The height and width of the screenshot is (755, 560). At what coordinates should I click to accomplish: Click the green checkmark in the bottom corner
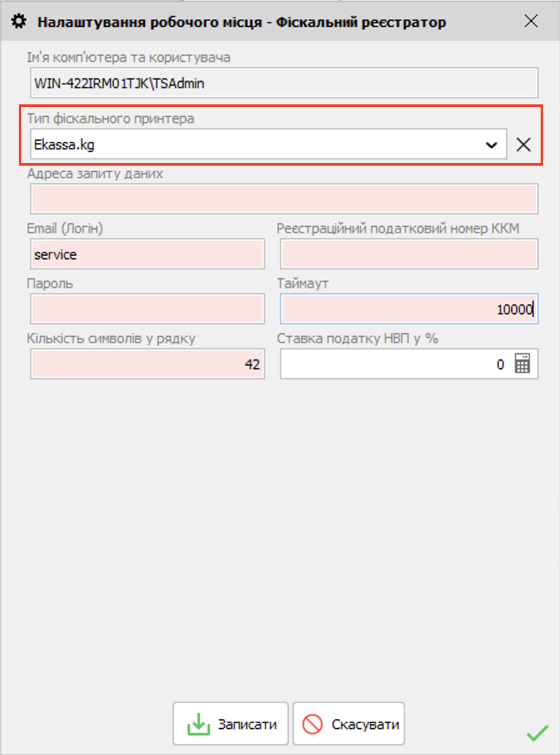pyautogui.click(x=537, y=734)
